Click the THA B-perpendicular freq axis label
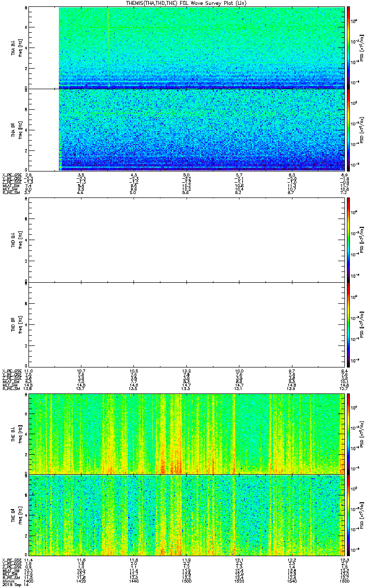The width and height of the screenshot is (368, 588). [20, 48]
